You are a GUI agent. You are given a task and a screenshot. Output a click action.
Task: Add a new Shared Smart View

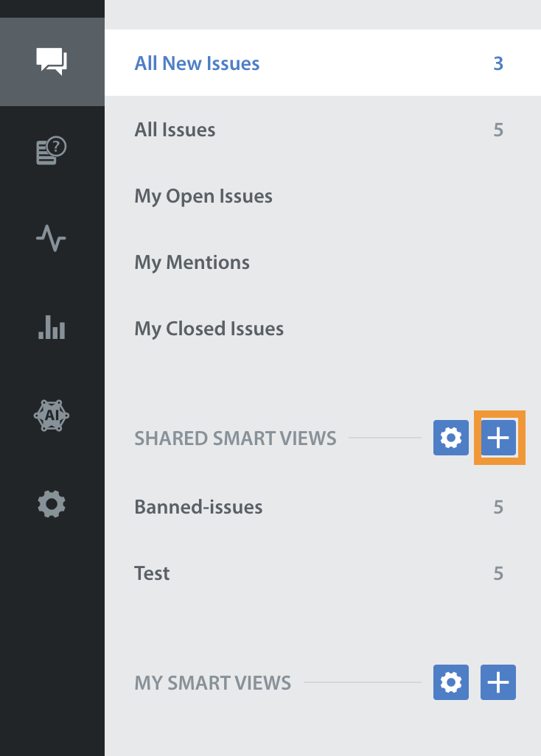click(498, 438)
